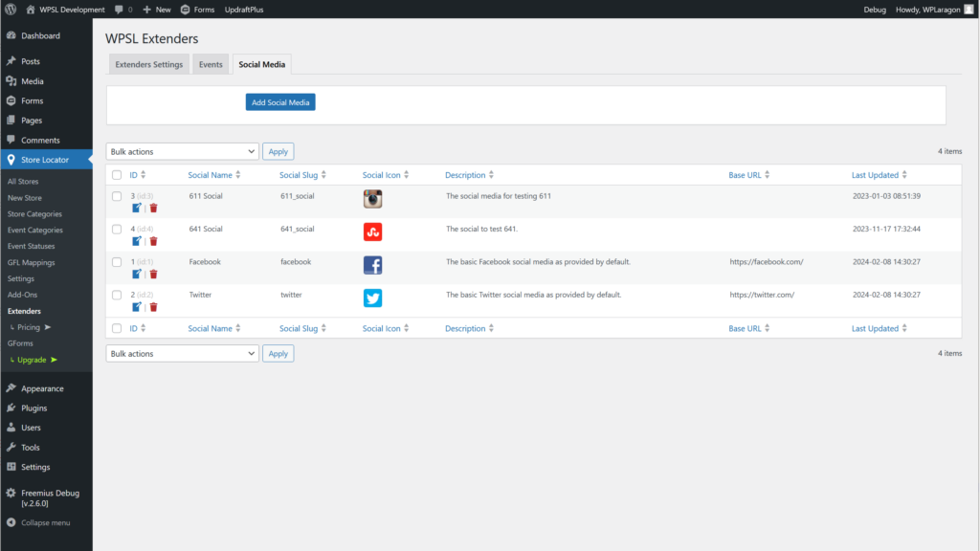Click the Twitter bird social icon
The image size is (980, 551).
point(372,298)
